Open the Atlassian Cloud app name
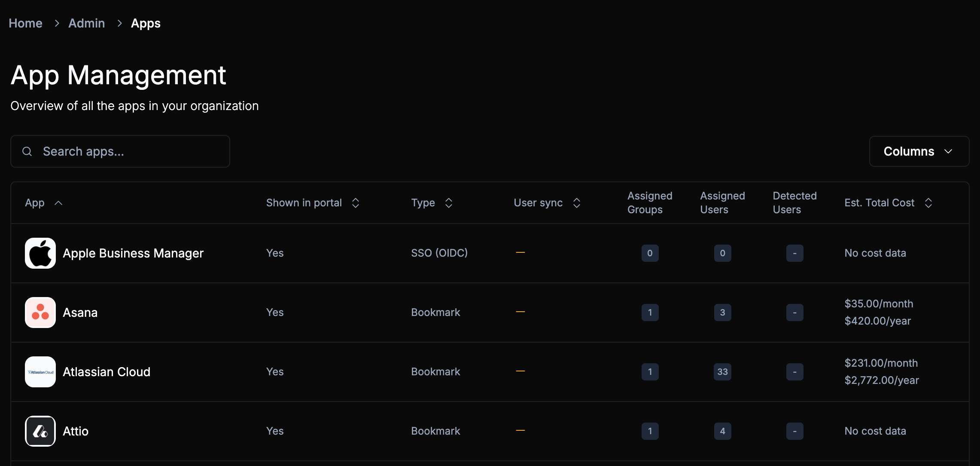Viewport: 980px width, 466px height. tap(107, 372)
